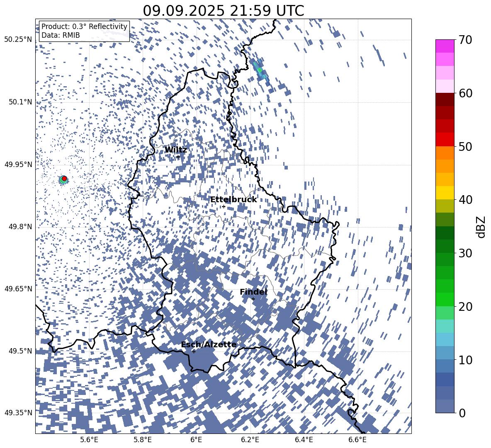The height and width of the screenshot is (448, 491).
Task: Click the dark maroon colorbar segment below 60
Action: click(x=445, y=99)
